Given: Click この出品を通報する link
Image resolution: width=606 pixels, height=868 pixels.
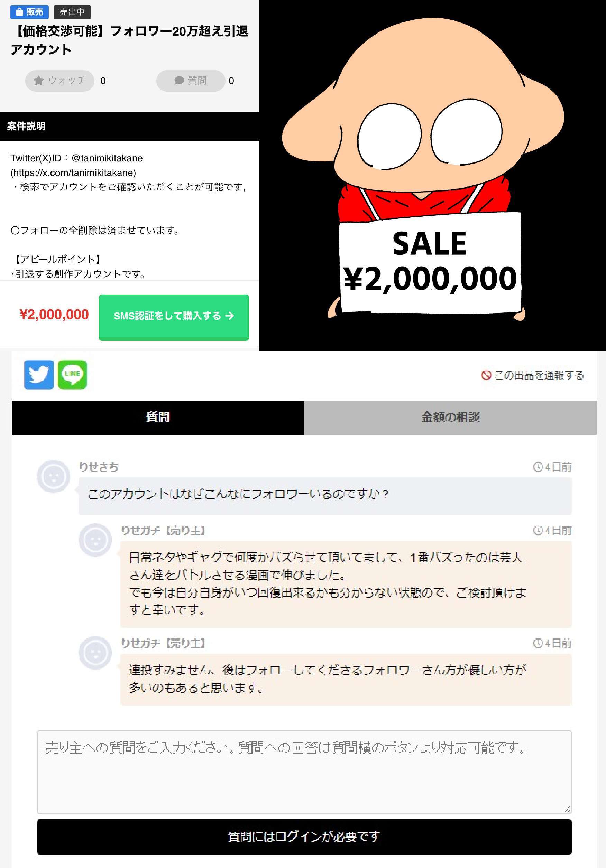Looking at the screenshot, I should pyautogui.click(x=539, y=375).
